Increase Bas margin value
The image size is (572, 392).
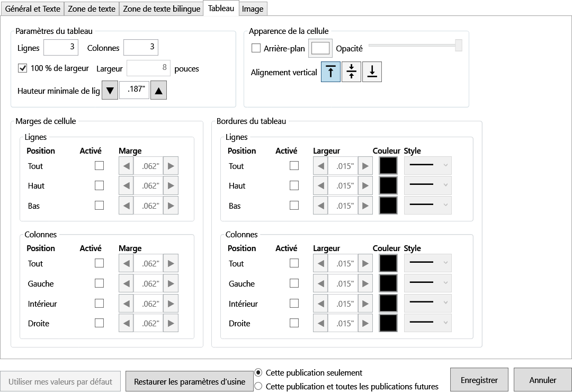pos(171,206)
